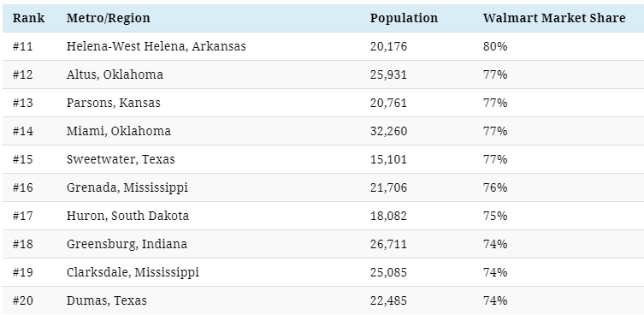Click Greensburg, Indiana cell

click(x=127, y=244)
